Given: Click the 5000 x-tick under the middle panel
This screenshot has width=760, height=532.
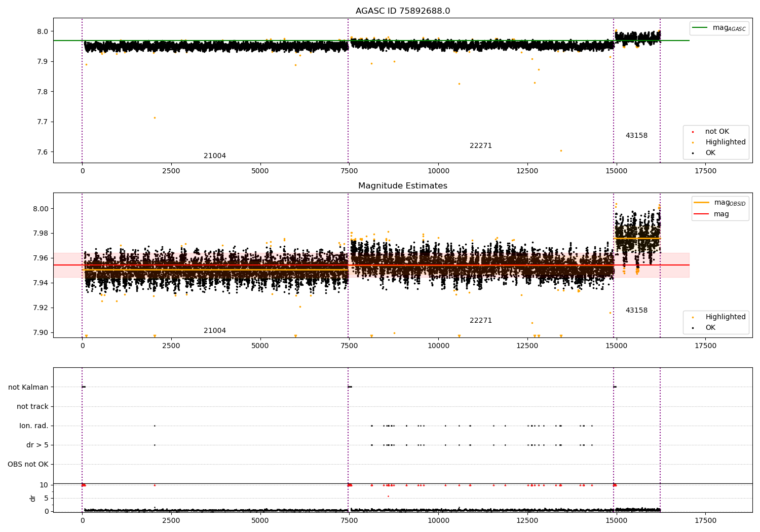Looking at the screenshot, I should (x=260, y=346).
